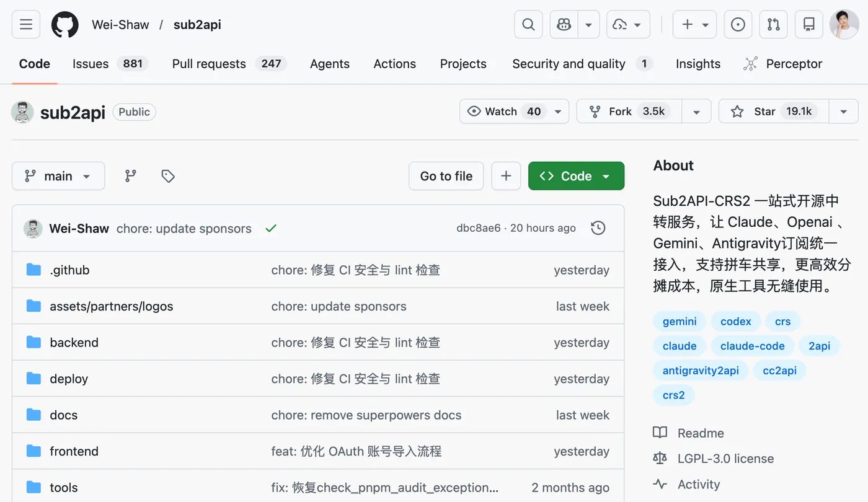
Task: Select the antigravity2api topic tag
Action: [701, 371]
